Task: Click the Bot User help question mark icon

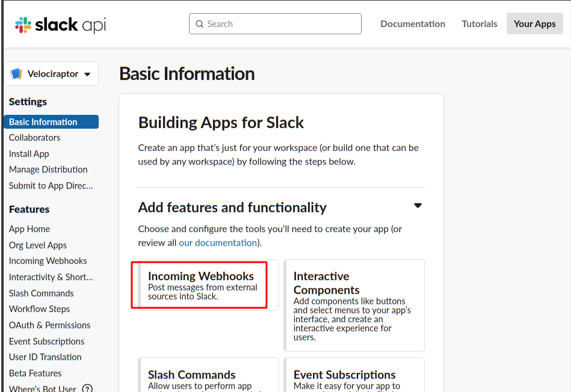Action: [x=87, y=388]
